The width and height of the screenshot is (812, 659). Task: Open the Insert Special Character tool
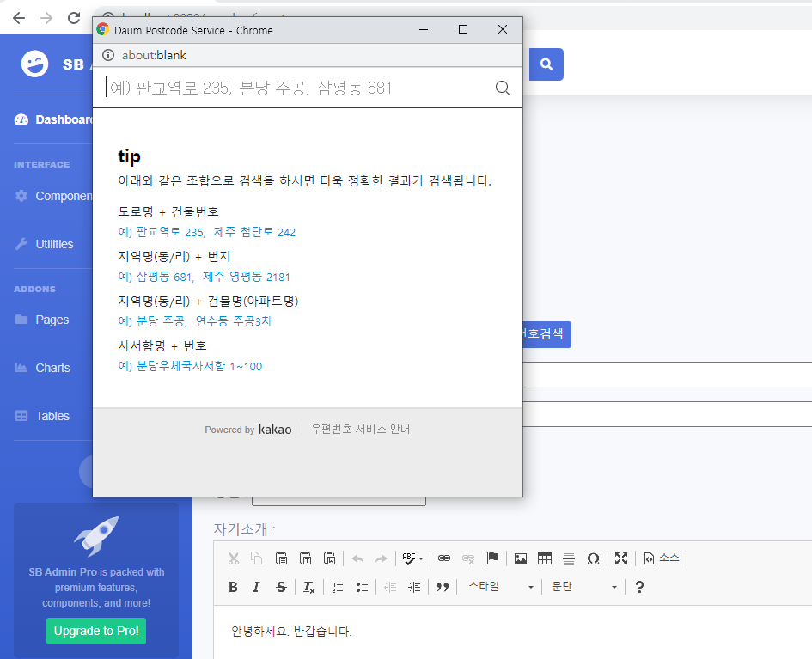(593, 558)
